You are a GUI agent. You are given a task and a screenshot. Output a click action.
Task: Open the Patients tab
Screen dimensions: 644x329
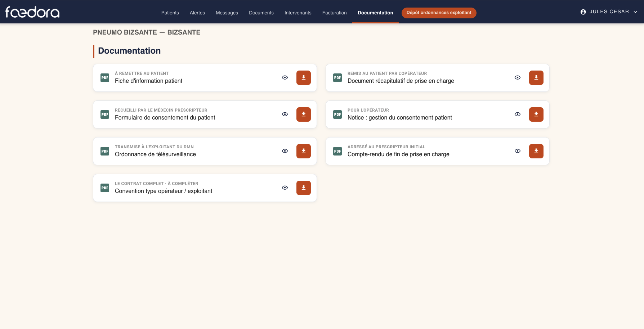170,13
